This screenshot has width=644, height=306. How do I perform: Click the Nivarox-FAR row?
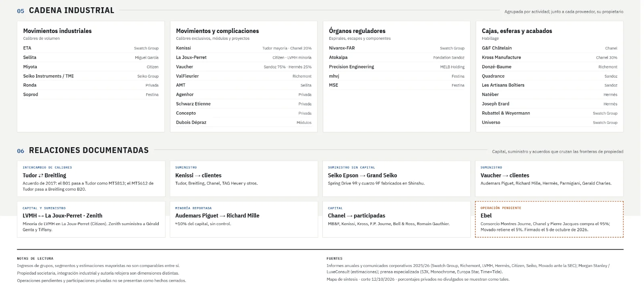click(396, 48)
